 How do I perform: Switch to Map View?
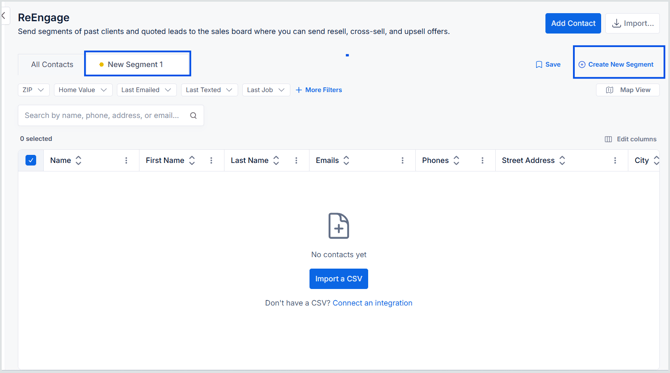coord(628,90)
